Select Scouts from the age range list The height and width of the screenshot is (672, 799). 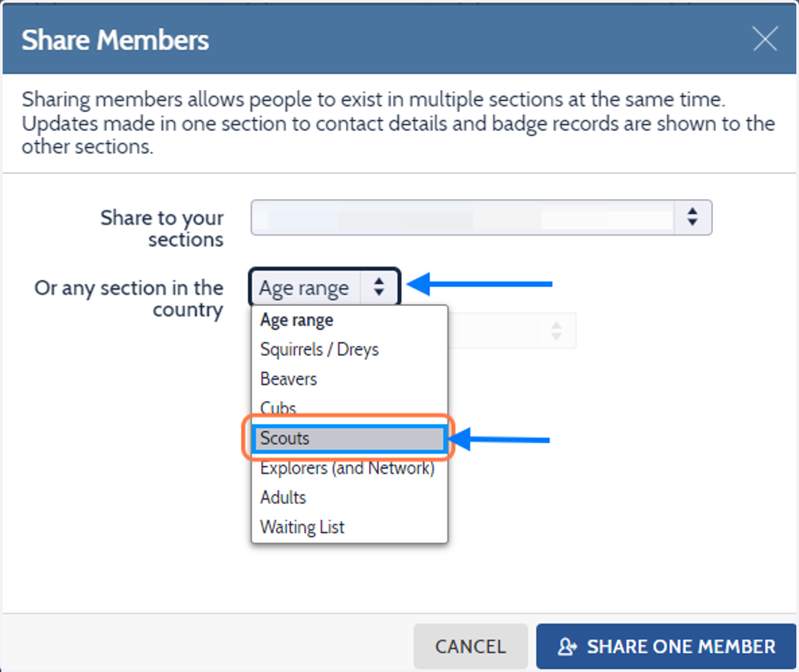(x=349, y=438)
